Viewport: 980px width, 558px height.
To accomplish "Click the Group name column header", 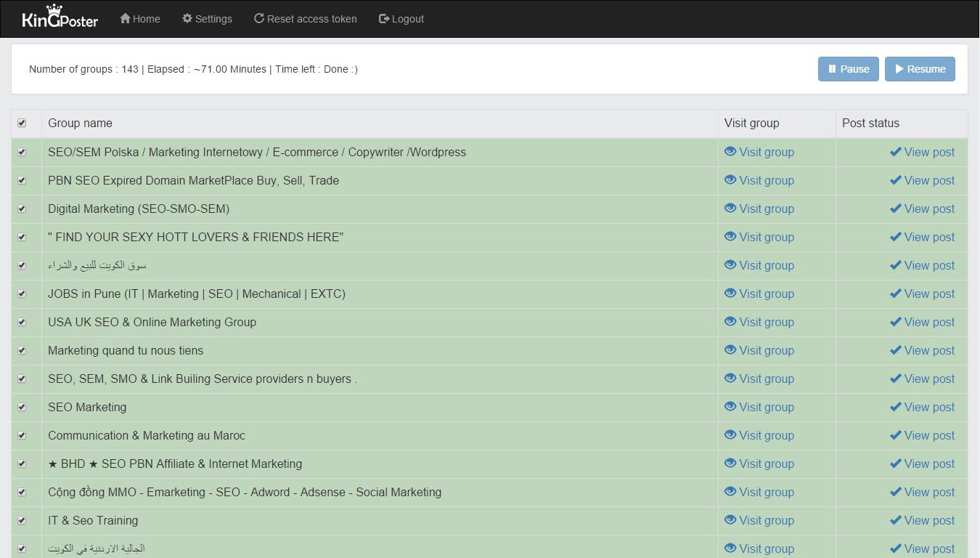I will (x=80, y=124).
